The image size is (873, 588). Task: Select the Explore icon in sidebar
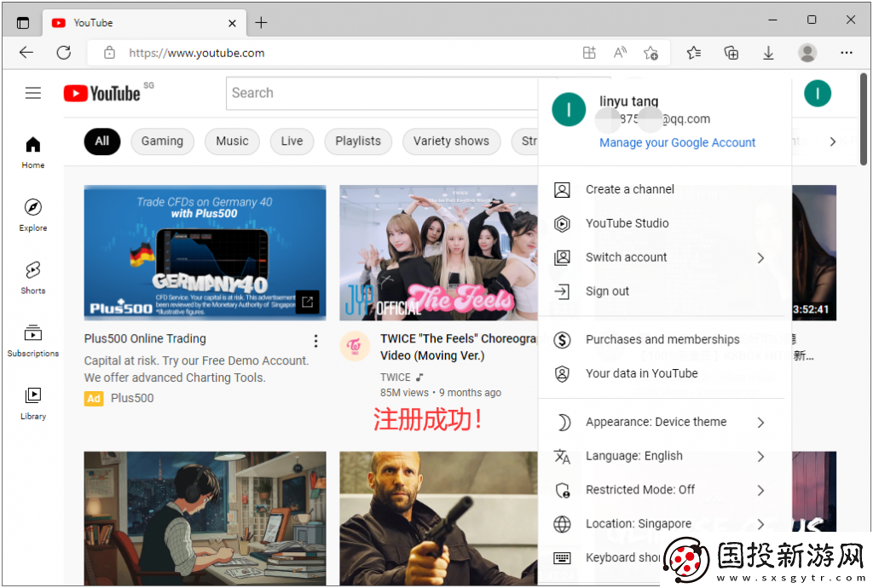32,214
